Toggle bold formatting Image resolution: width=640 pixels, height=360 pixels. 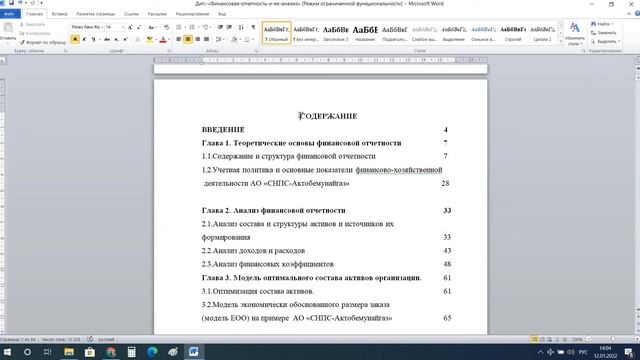click(x=75, y=39)
